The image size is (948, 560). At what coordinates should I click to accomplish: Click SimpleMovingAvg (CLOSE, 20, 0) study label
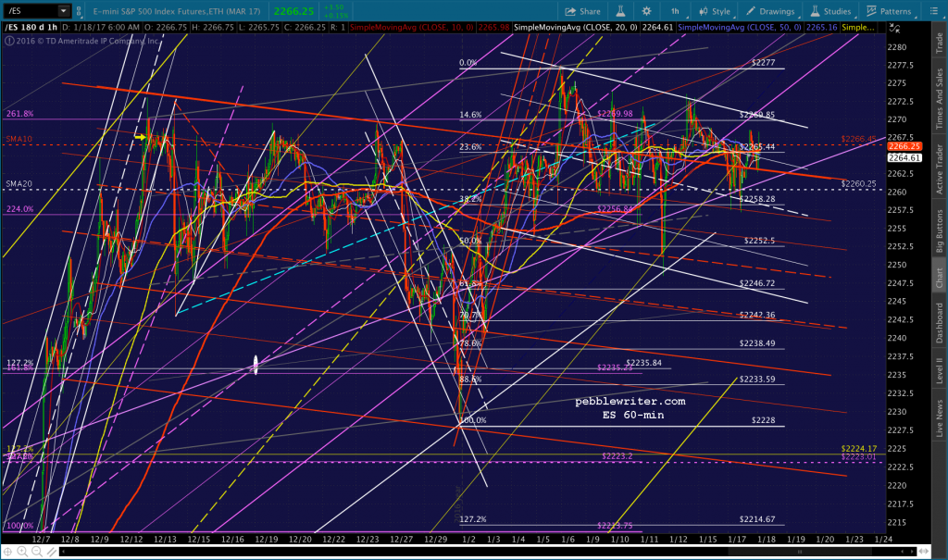(x=574, y=27)
